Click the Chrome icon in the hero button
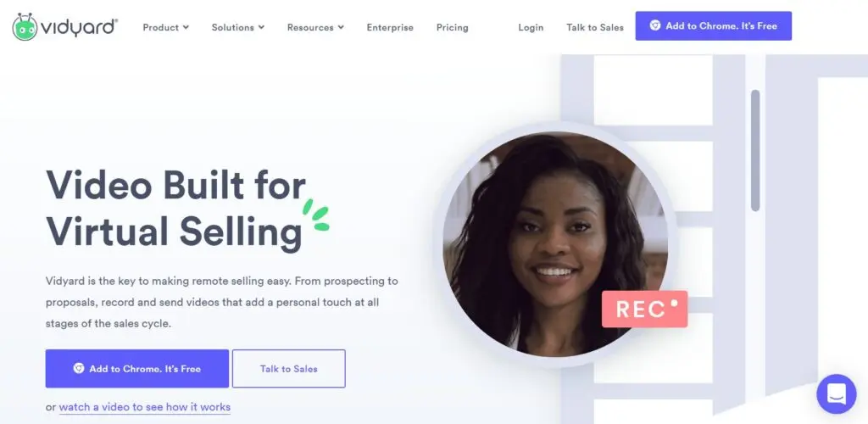This screenshot has width=868, height=424. (x=79, y=368)
